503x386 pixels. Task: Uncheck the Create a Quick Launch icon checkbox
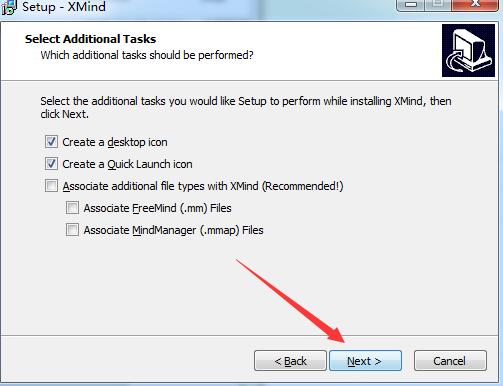click(x=51, y=164)
